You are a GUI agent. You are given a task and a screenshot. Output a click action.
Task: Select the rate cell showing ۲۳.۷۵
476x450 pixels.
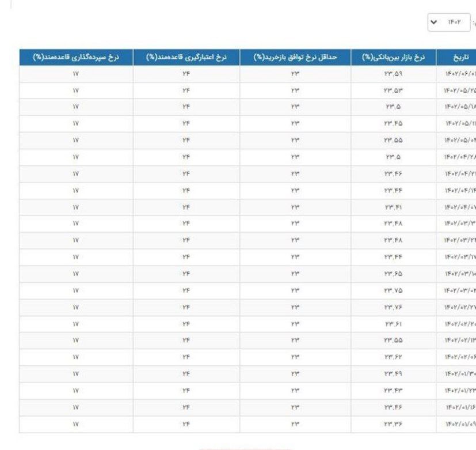pyautogui.click(x=393, y=290)
